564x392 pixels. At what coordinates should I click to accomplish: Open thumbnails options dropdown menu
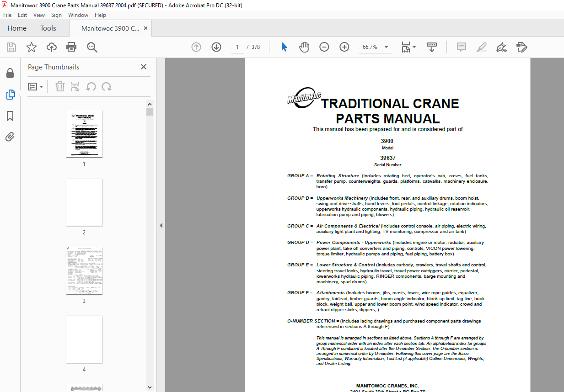coord(35,86)
